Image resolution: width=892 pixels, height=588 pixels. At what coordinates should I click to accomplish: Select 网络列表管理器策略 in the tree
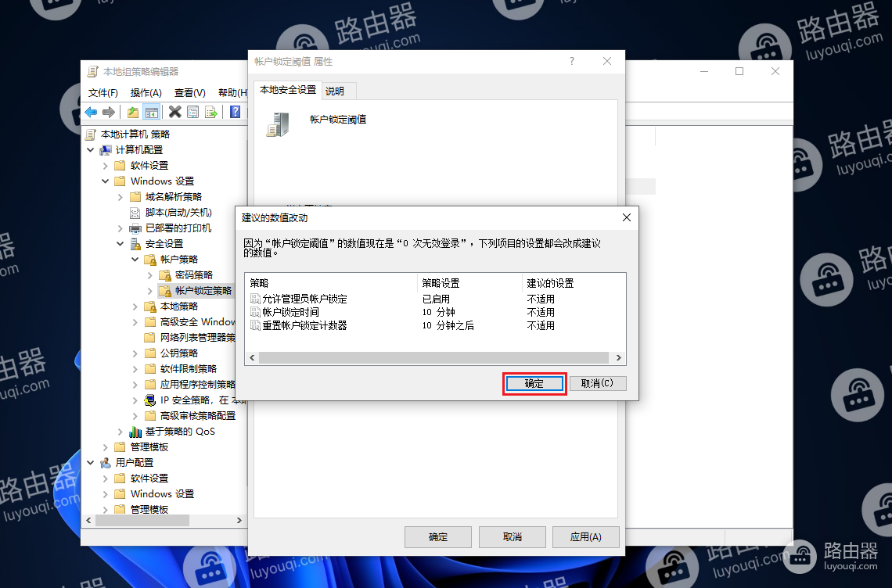click(197, 338)
